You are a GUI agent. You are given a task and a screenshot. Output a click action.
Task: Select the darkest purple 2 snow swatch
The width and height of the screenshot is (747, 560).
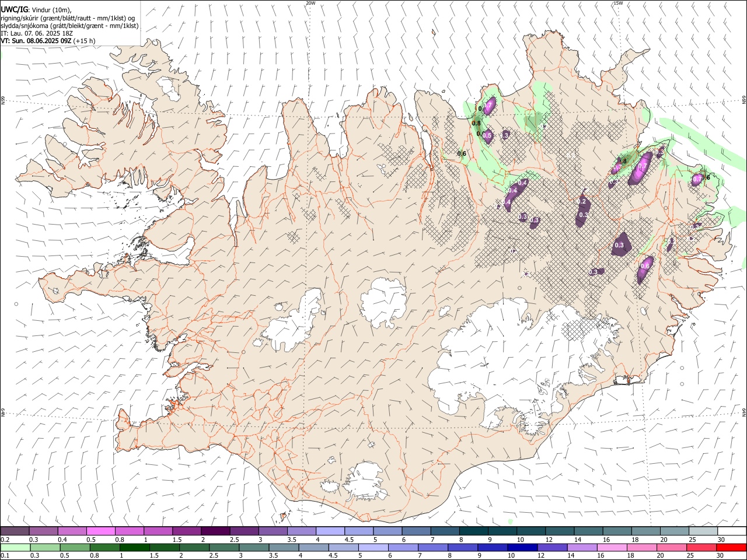(x=215, y=531)
